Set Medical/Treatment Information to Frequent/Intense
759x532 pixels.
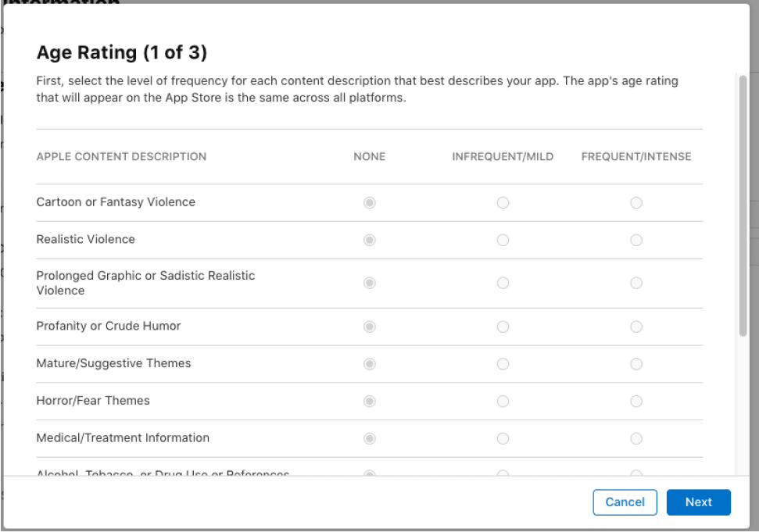point(636,438)
